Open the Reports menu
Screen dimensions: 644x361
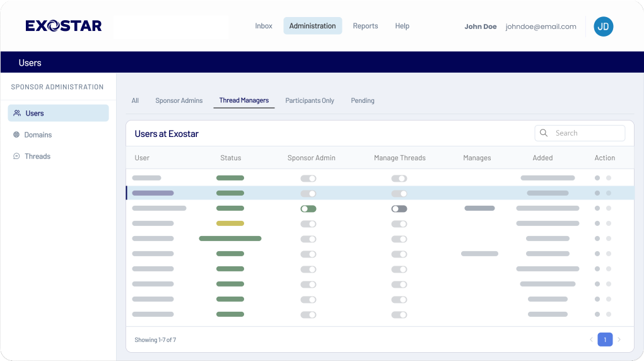click(x=366, y=26)
